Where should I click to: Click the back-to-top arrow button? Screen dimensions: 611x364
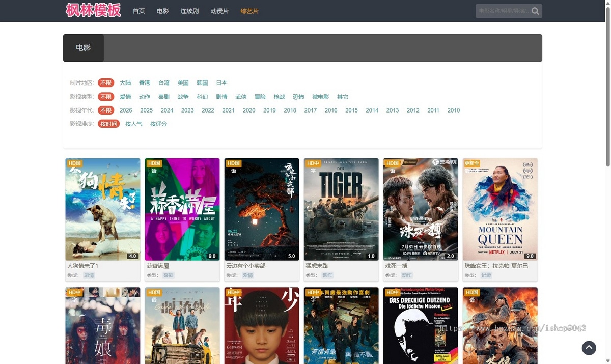(589, 348)
